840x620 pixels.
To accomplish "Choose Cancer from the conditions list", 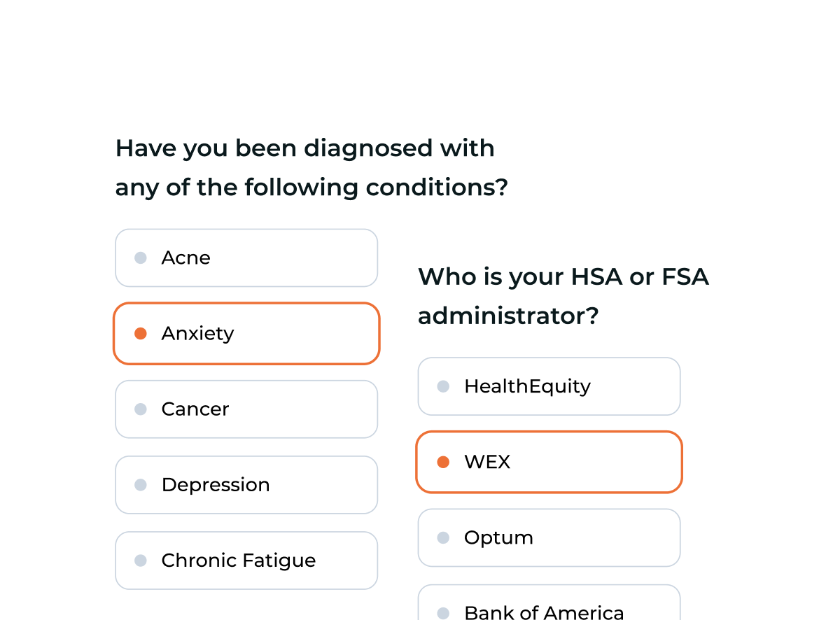I will [246, 409].
